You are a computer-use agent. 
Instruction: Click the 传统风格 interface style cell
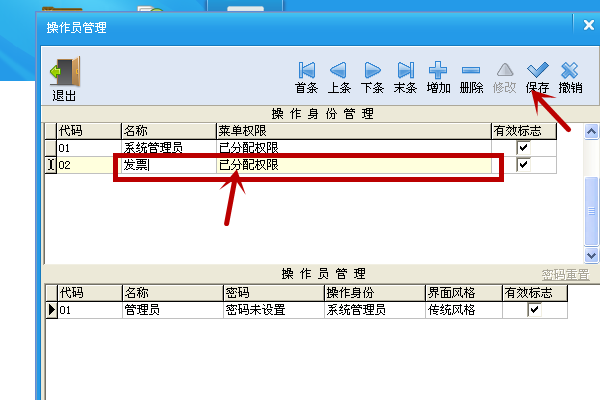pyautogui.click(x=464, y=310)
